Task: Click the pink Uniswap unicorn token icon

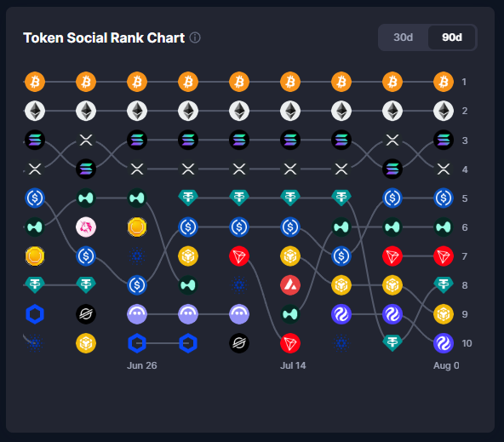Action: point(86,227)
